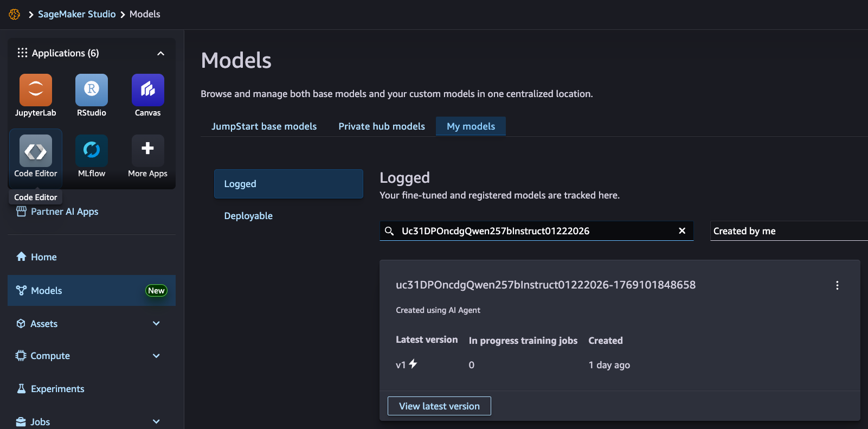Click the Jobs briefcase icon
This screenshot has height=429, width=868.
coord(21,421)
